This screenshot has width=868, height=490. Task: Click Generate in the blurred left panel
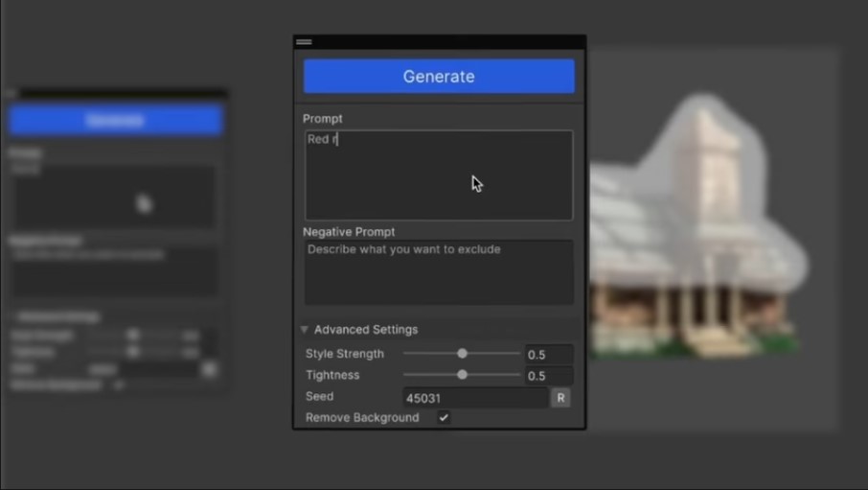click(116, 121)
